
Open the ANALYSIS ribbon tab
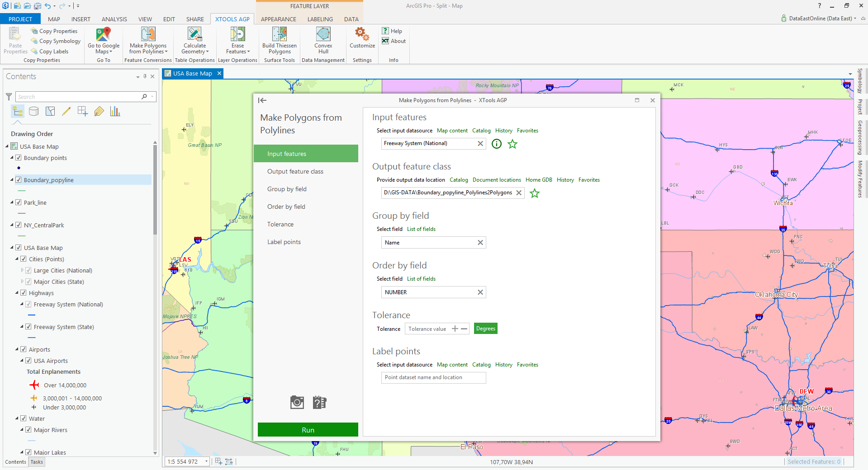pyautogui.click(x=114, y=19)
